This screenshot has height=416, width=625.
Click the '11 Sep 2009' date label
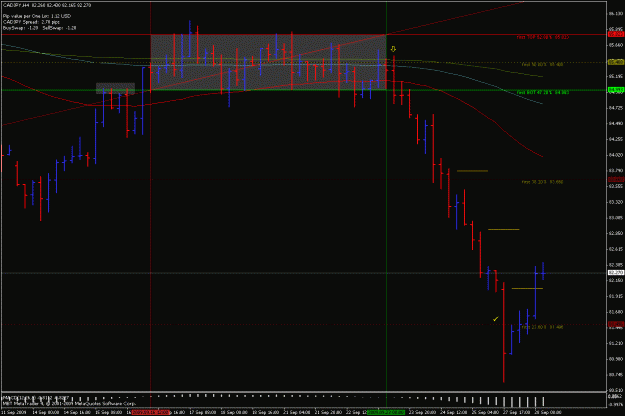coord(14,412)
